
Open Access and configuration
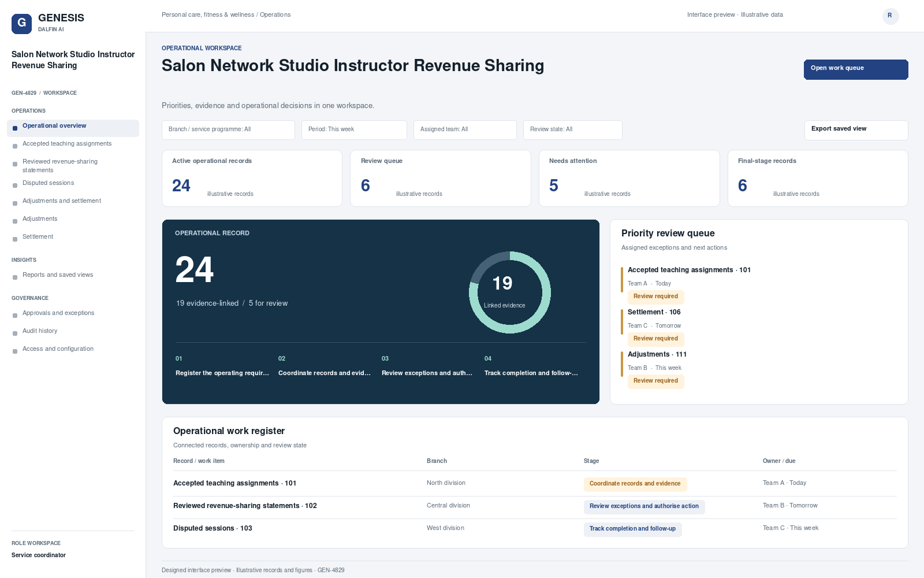pos(73,349)
